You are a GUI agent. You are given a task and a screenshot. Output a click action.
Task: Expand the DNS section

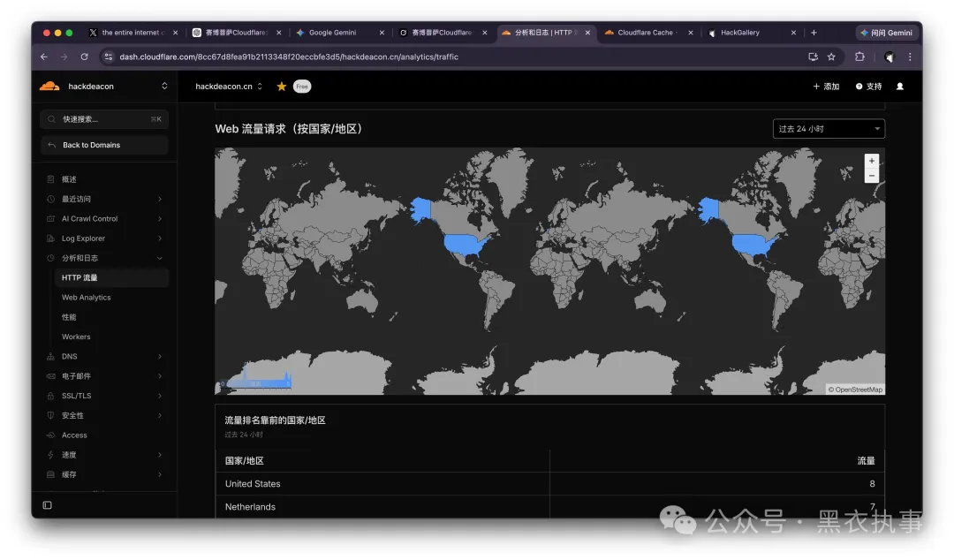tap(104, 357)
